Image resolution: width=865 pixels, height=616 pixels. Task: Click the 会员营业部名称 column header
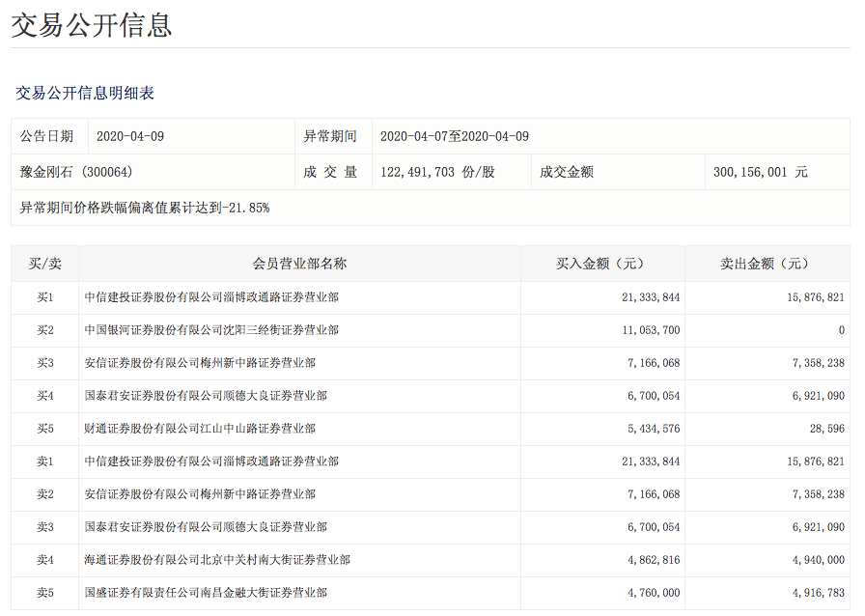pyautogui.click(x=299, y=264)
